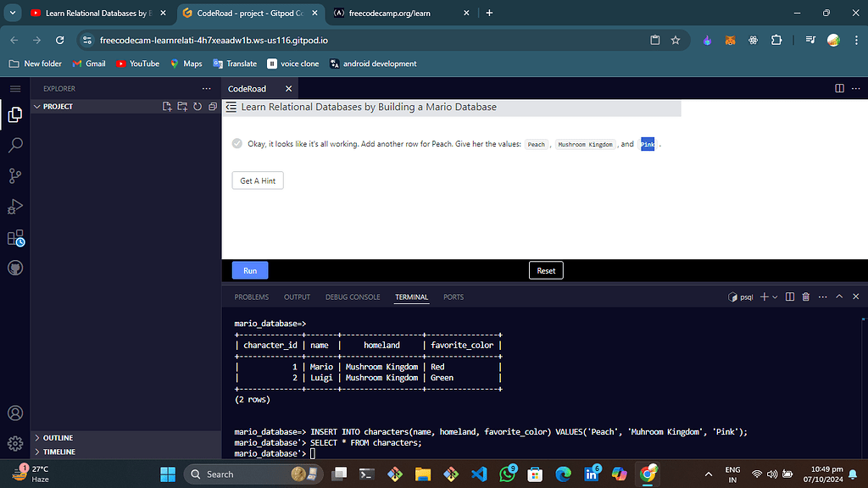Switch to the OUTPUT tab
The width and height of the screenshot is (868, 488).
[296, 297]
